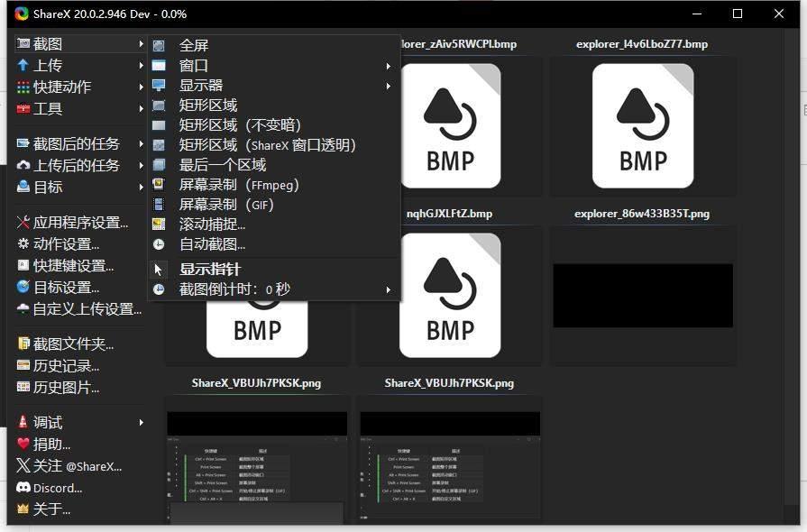Image resolution: width=807 pixels, height=532 pixels.
Task: Expand the 工具 menu arrow
Action: tap(141, 108)
